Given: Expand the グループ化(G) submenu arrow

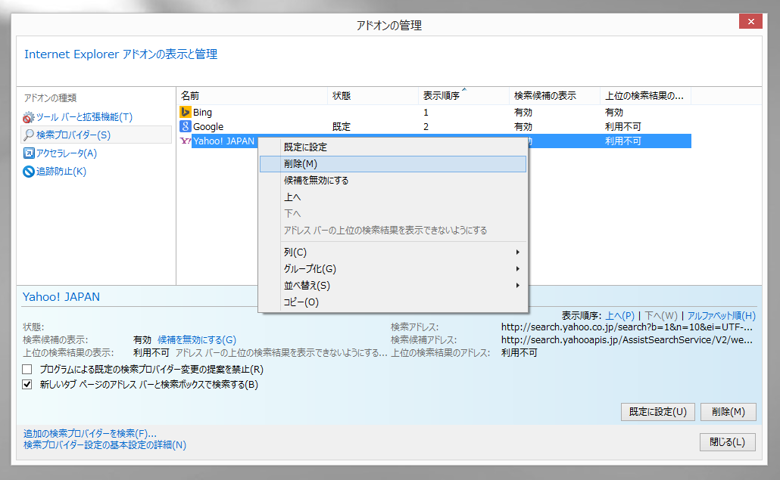Looking at the screenshot, I should point(517,269).
